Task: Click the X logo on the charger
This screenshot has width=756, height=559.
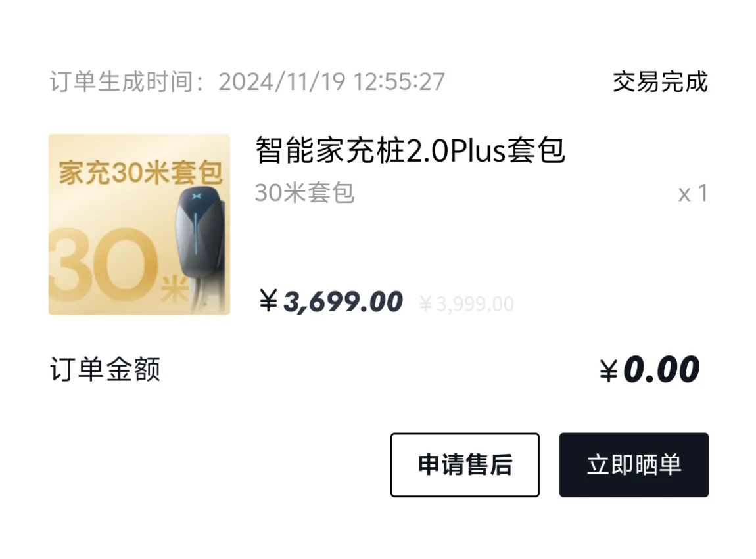Action: [197, 196]
